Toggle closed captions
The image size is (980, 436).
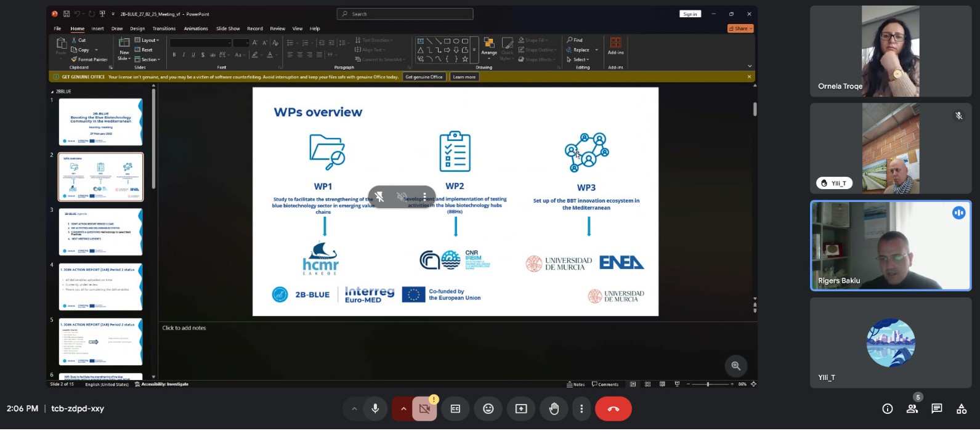455,409
